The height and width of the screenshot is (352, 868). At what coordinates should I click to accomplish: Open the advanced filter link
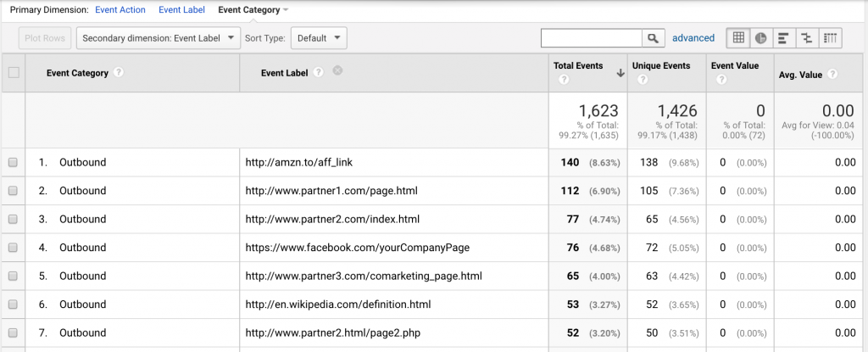point(693,38)
